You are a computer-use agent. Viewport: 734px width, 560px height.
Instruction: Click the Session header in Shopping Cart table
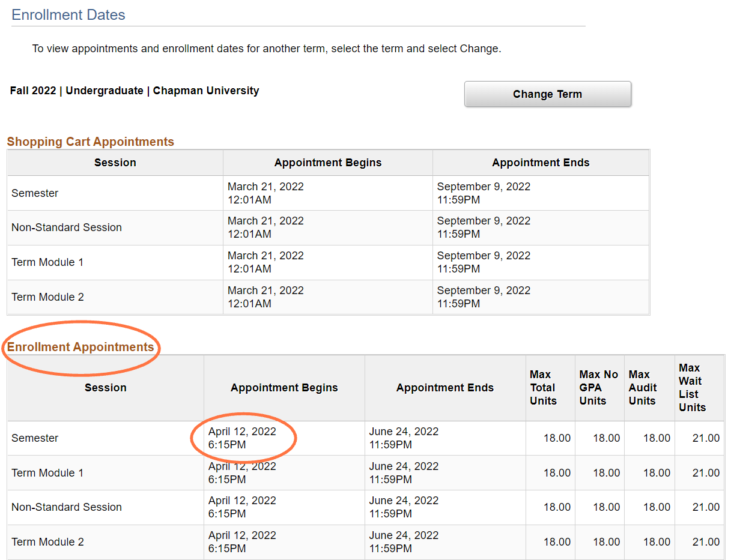115,163
